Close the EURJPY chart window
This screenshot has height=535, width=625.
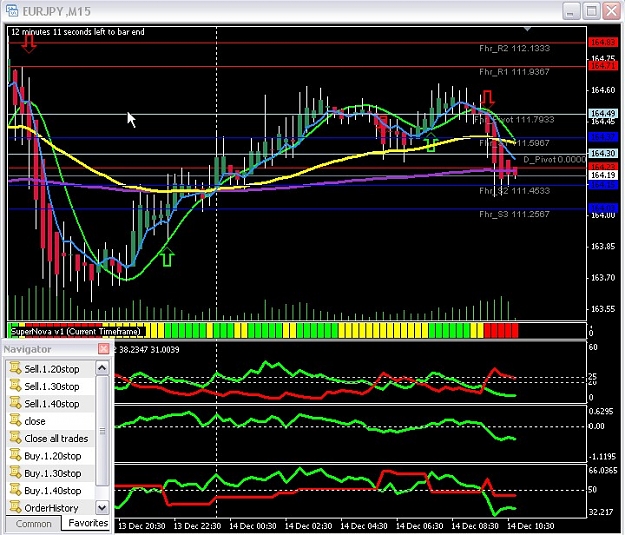tap(611, 11)
